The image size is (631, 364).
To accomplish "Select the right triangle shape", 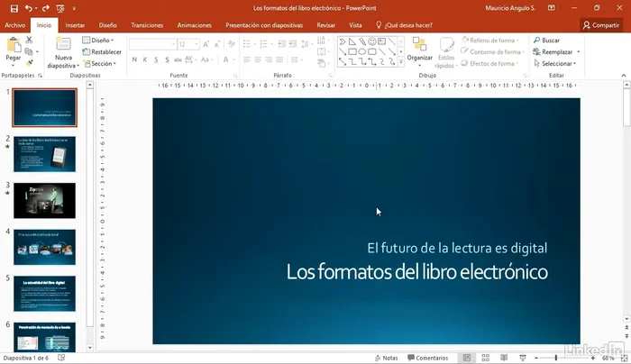I will click(352, 41).
